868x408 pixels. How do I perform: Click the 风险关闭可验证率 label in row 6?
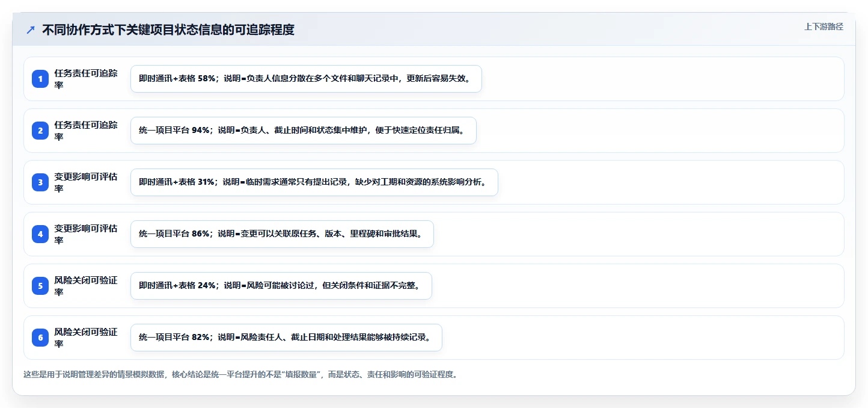[x=86, y=338]
